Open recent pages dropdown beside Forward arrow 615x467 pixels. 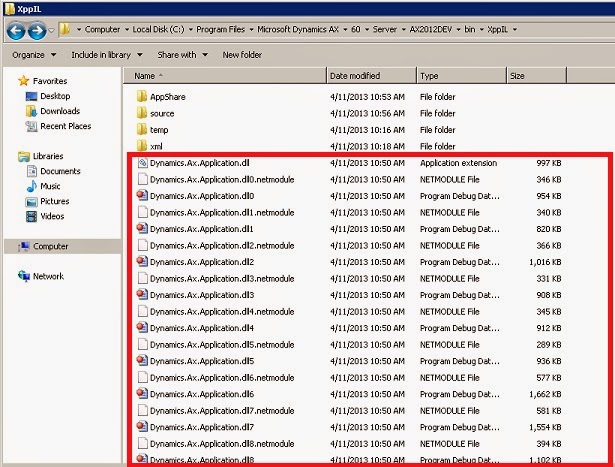click(x=51, y=30)
